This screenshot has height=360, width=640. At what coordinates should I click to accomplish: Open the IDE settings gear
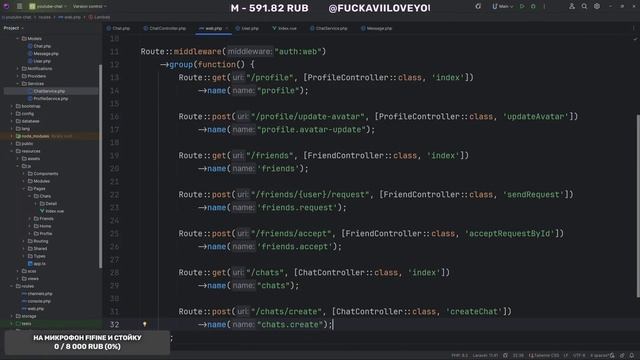click(597, 7)
